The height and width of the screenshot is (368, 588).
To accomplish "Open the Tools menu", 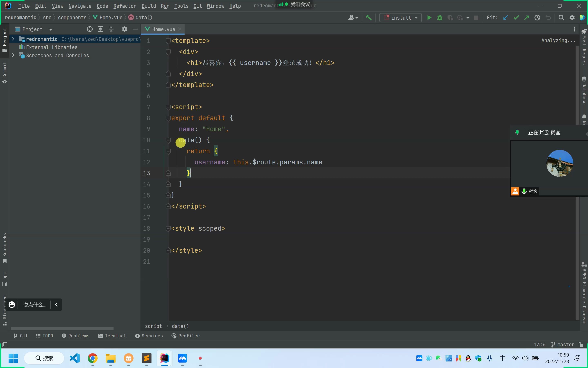I will point(181,6).
